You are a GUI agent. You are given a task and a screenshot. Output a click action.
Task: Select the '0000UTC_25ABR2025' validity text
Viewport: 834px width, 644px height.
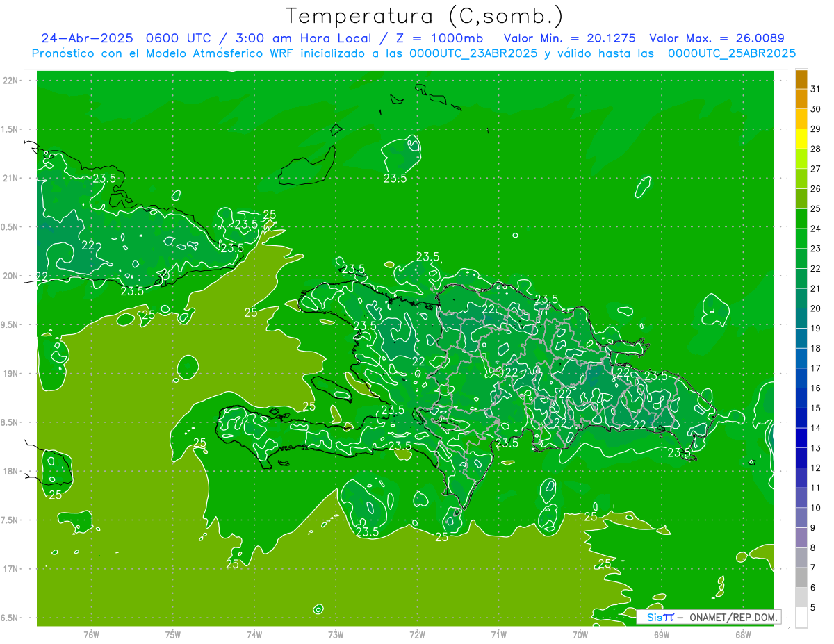(x=732, y=53)
